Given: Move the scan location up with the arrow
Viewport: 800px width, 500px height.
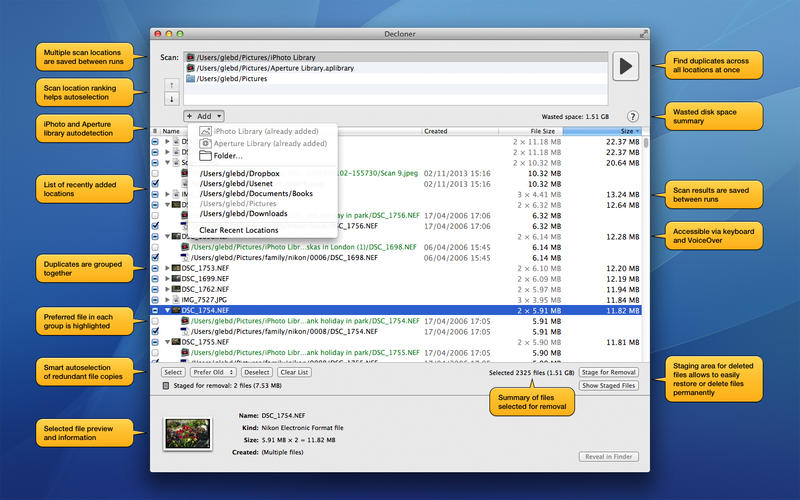Looking at the screenshot, I should (x=169, y=84).
